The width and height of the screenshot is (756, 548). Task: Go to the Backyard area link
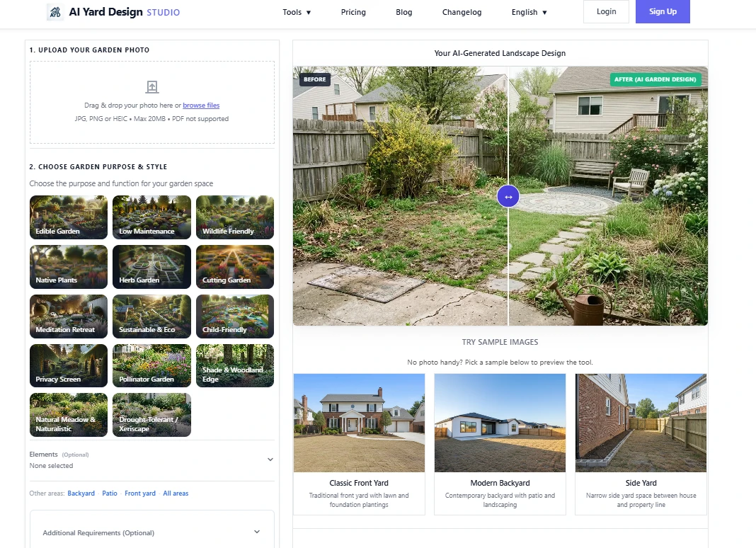[x=81, y=493]
